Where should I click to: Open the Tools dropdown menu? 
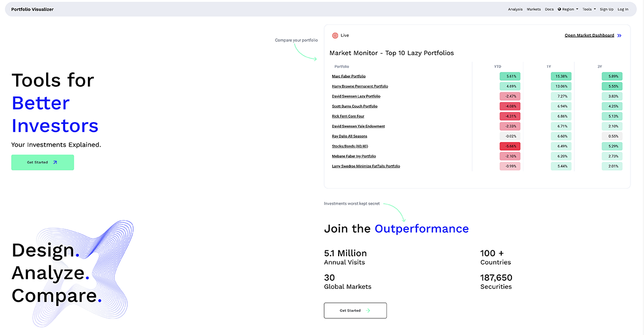click(x=589, y=9)
